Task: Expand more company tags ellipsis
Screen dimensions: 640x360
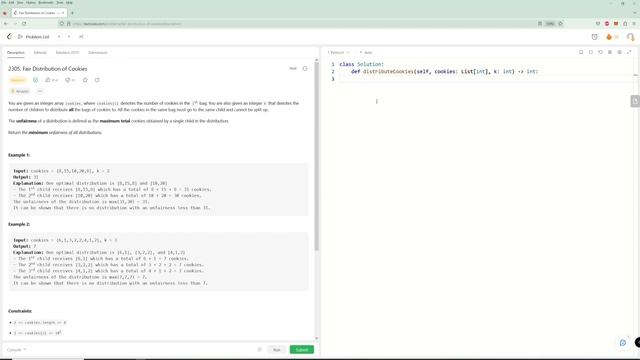Action: pos(40,91)
